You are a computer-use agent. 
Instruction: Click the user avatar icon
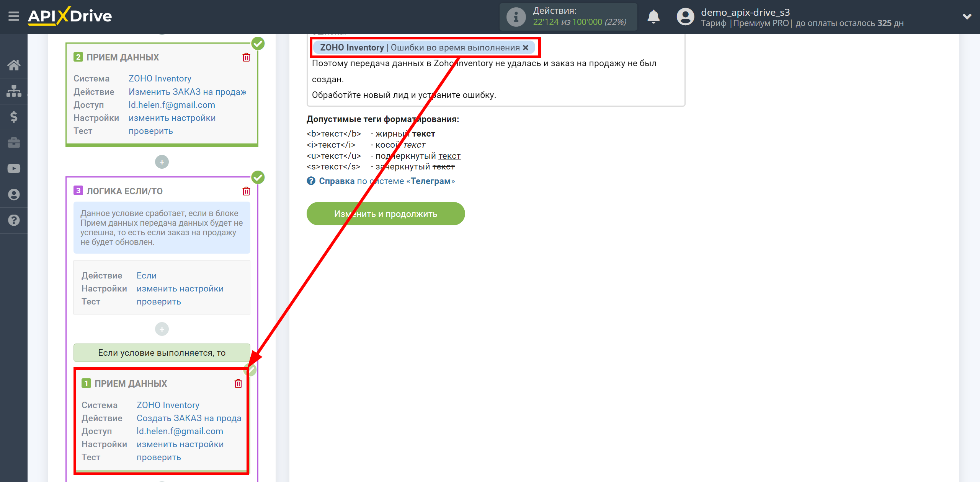(685, 17)
